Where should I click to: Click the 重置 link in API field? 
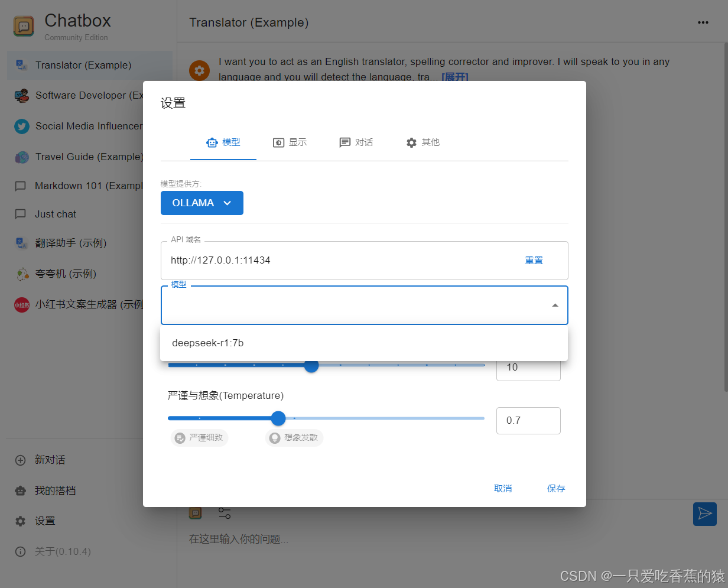pyautogui.click(x=534, y=260)
